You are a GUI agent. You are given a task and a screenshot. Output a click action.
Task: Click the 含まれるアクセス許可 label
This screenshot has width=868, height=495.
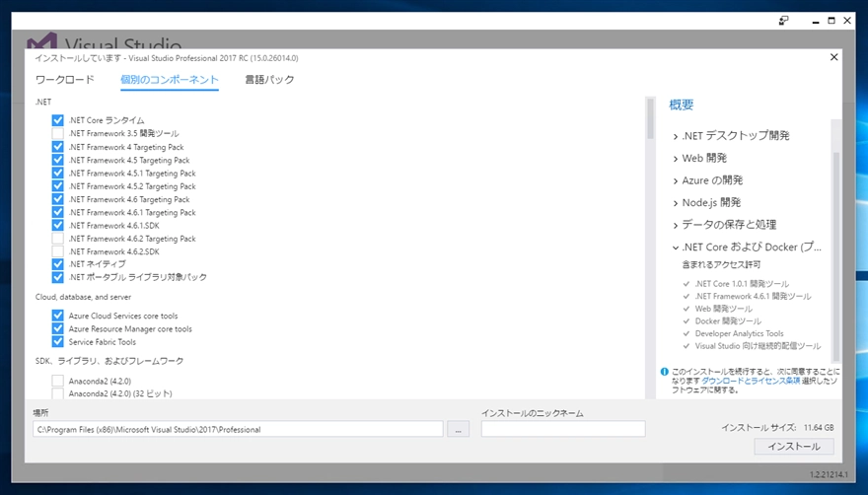721,264
